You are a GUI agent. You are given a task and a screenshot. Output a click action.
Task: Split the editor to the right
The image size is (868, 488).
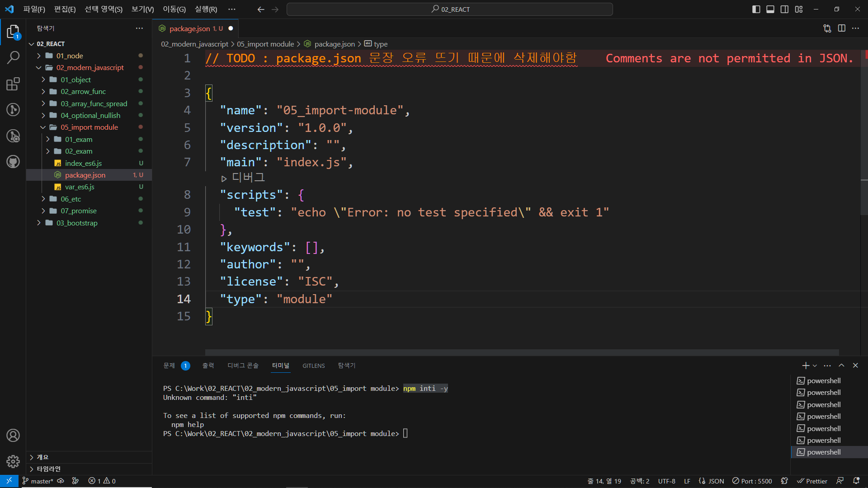(x=841, y=28)
